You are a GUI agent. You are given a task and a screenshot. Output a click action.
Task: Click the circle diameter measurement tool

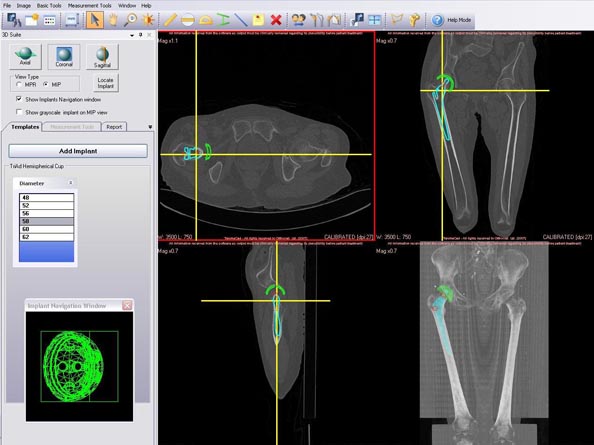tap(188, 20)
